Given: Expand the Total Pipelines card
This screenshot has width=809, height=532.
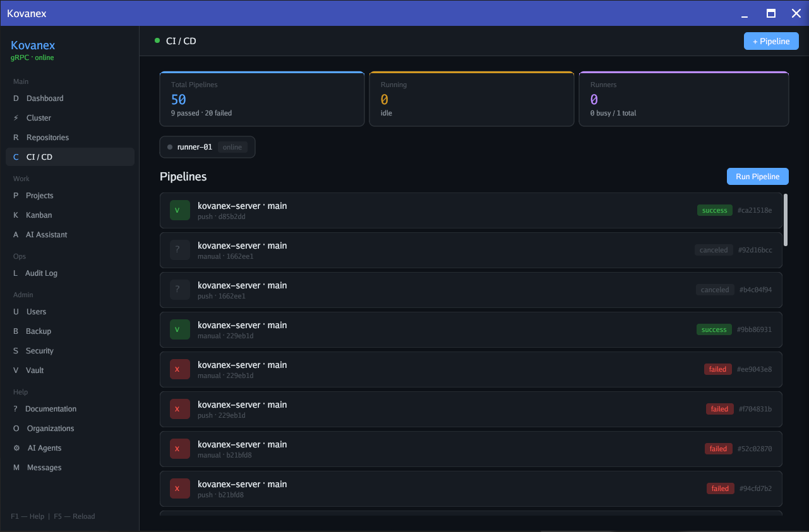Looking at the screenshot, I should [x=262, y=98].
